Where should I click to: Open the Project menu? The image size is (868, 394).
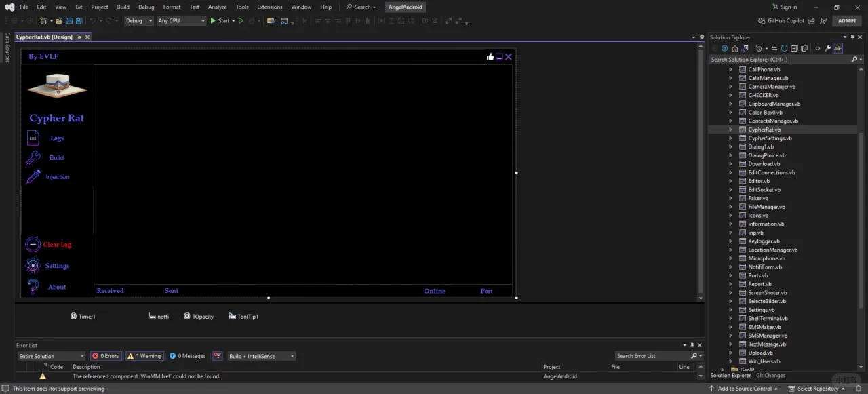pos(100,7)
